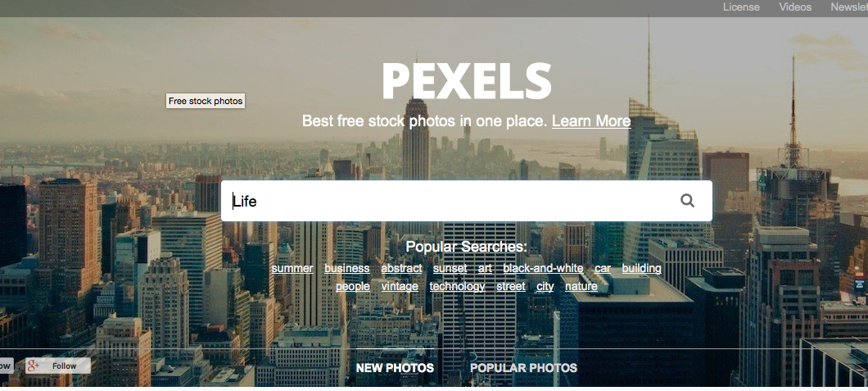Choose the sunset search tag
This screenshot has width=868, height=391.
(450, 268)
